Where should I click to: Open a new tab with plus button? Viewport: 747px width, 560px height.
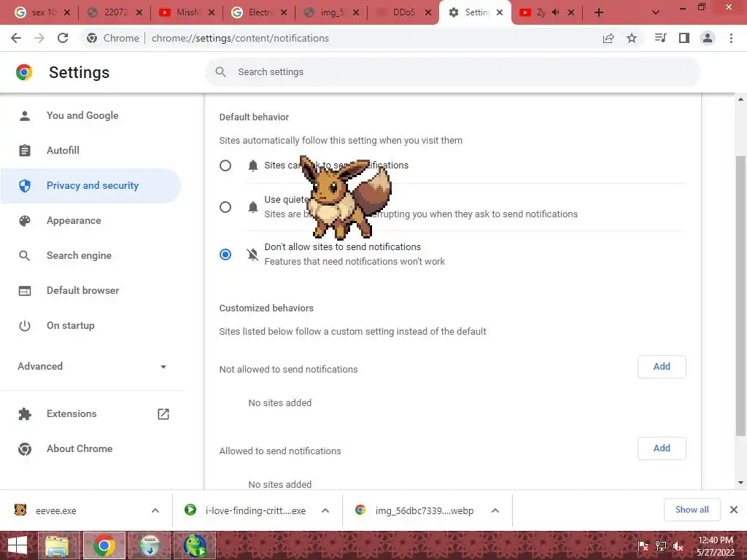pyautogui.click(x=599, y=13)
